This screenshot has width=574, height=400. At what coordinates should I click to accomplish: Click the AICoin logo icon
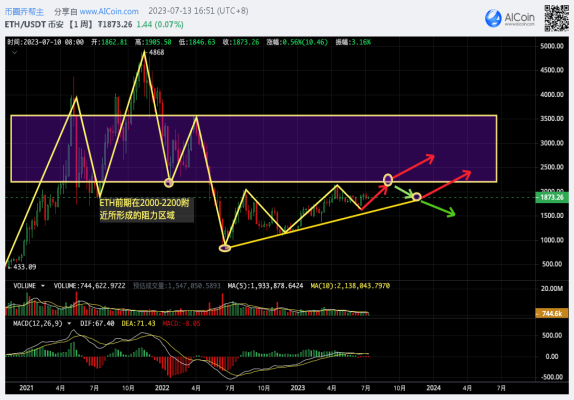point(493,18)
